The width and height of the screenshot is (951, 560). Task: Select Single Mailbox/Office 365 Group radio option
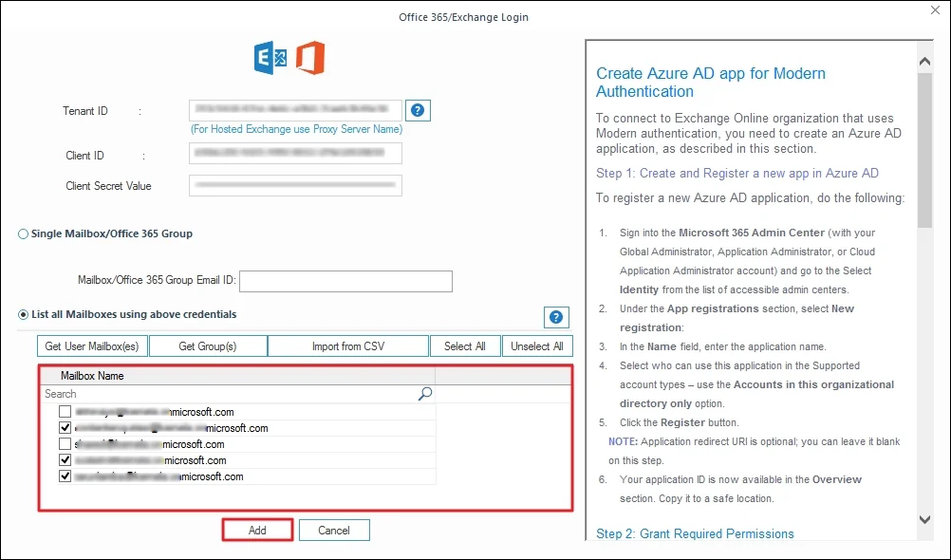click(x=23, y=234)
